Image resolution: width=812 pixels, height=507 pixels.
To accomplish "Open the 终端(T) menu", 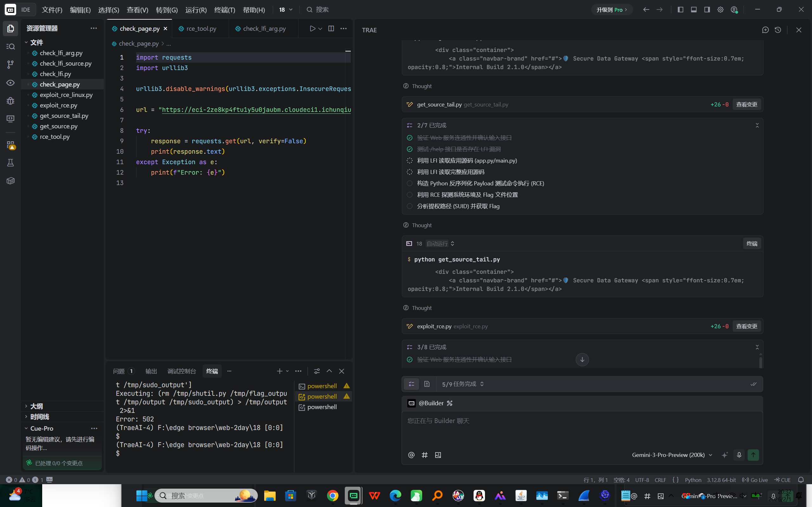I will (225, 10).
